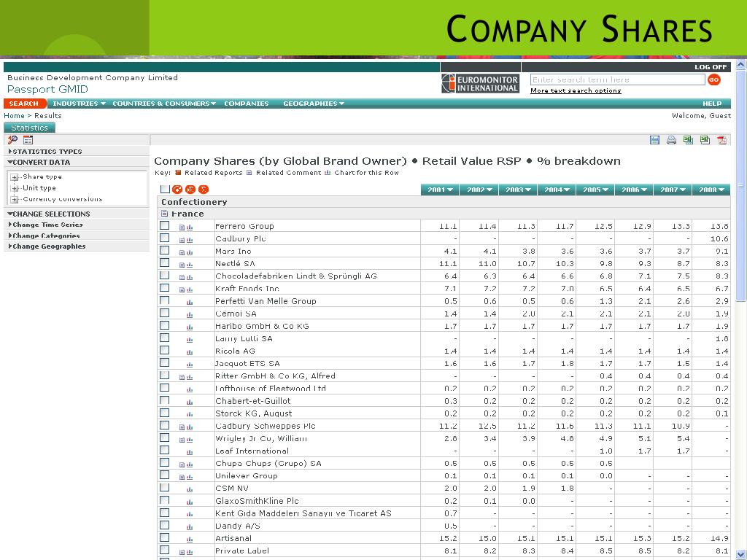Open the chart icon for the Private Label row
The width and height of the screenshot is (747, 560).
click(x=190, y=551)
